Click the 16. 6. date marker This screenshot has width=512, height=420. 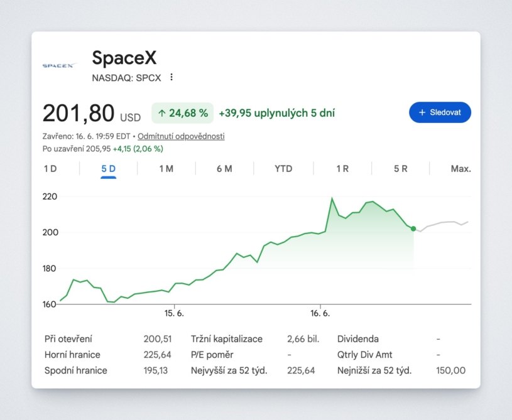pos(320,313)
